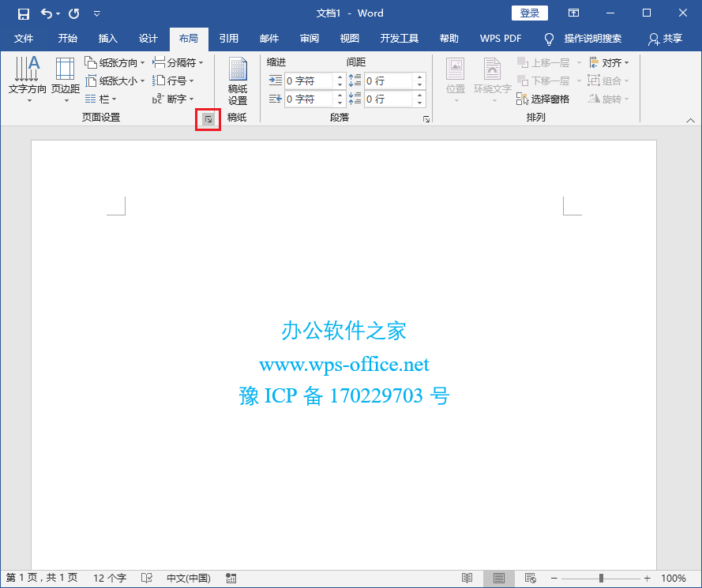
Task: Open 页面设置 dialog launcher
Action: click(208, 119)
